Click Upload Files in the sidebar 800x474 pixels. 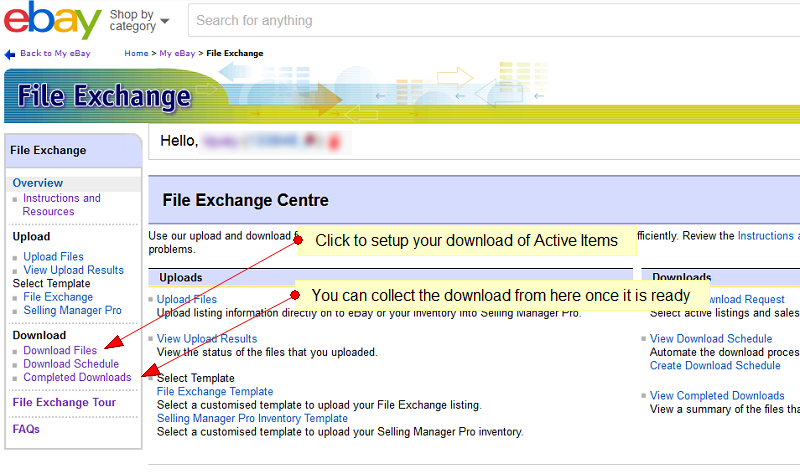(x=53, y=257)
